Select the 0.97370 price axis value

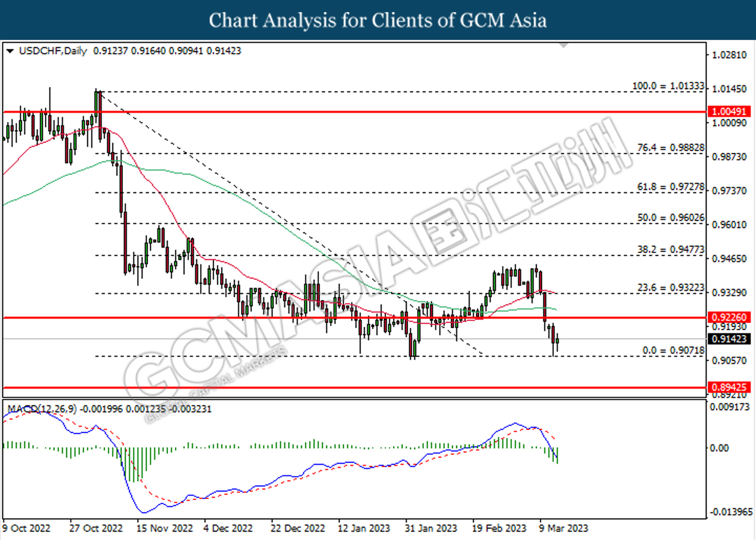[729, 191]
